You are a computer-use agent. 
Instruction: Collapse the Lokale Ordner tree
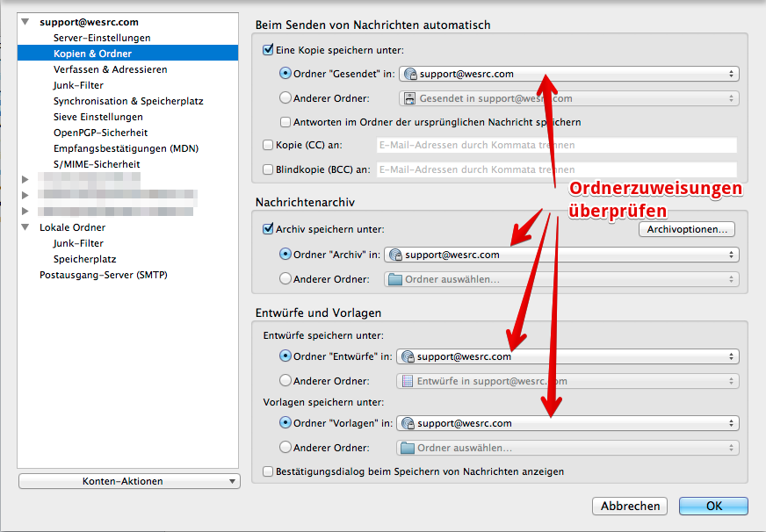[25, 227]
